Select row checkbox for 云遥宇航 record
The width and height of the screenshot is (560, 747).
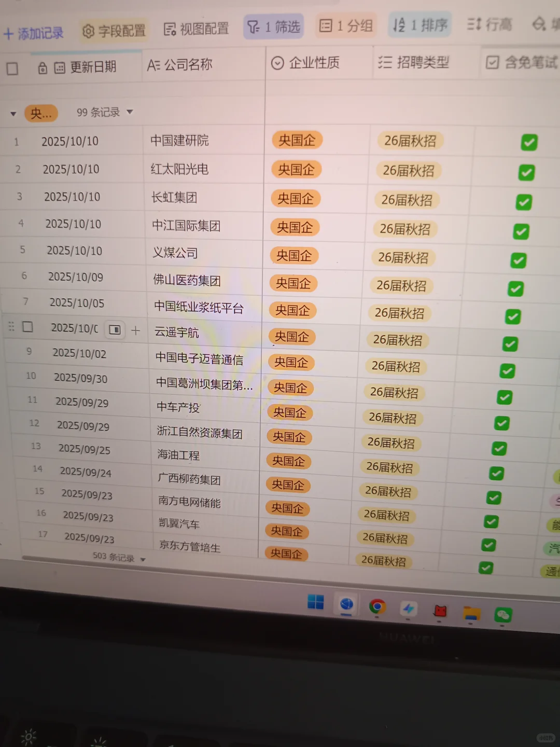pyautogui.click(x=27, y=327)
